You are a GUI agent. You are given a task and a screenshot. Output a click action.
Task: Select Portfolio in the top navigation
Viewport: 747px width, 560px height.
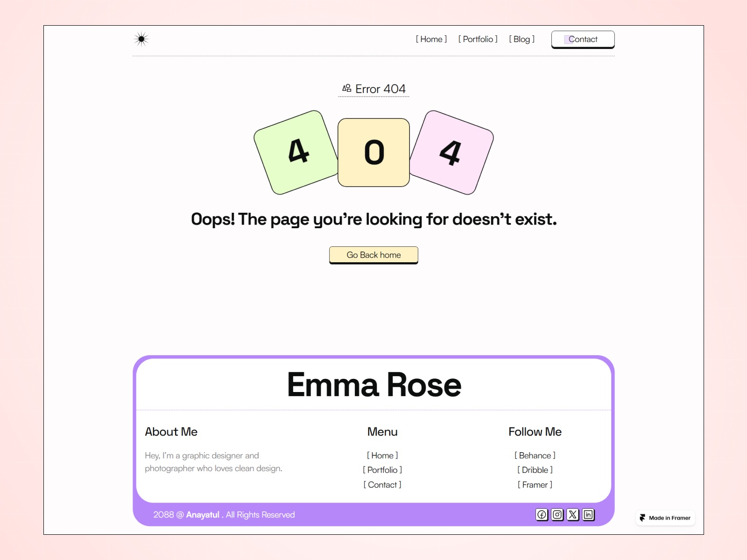coord(478,39)
